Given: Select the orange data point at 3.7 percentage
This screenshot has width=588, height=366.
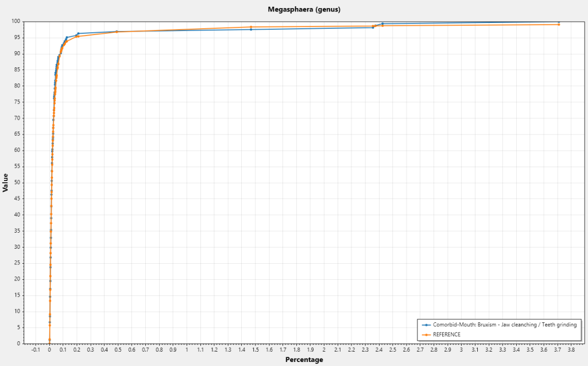Looking at the screenshot, I should (558, 24).
